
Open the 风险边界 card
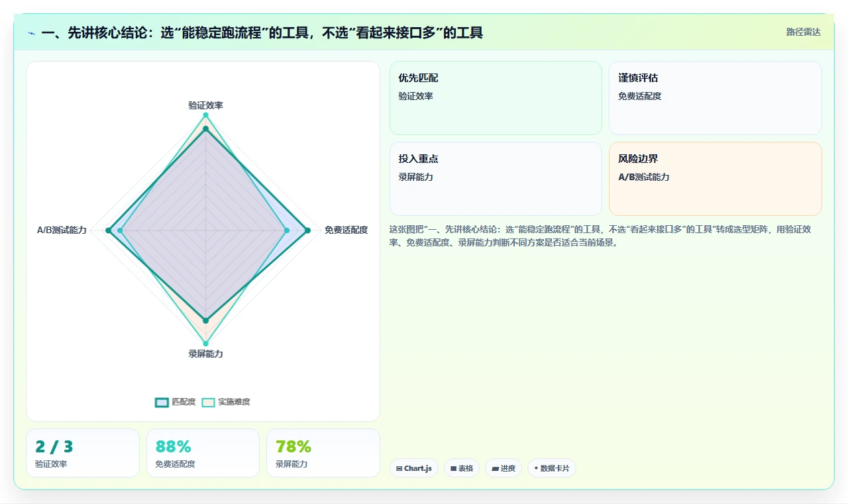click(x=715, y=179)
